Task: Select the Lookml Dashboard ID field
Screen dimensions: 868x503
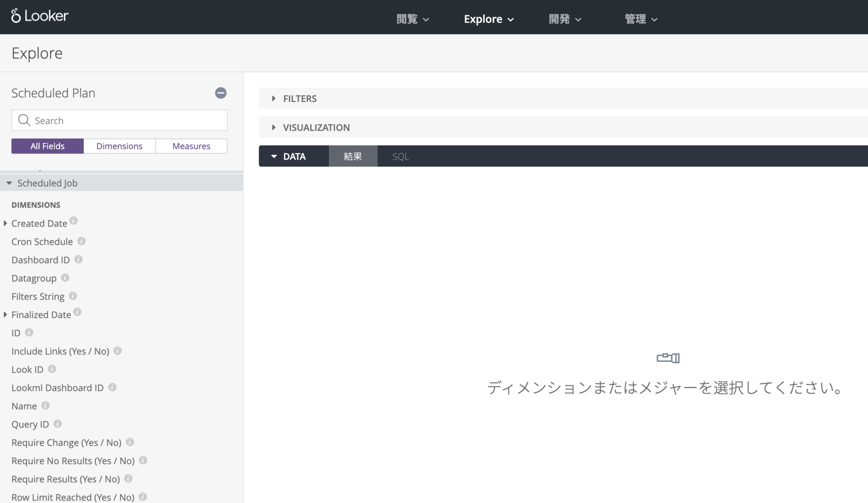Action: tap(57, 388)
